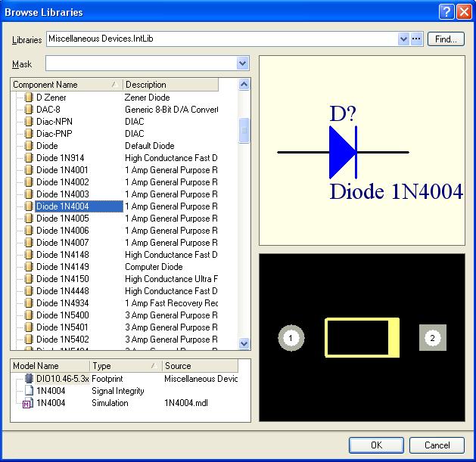Click the component icon beside Diode 1N4006
The width and height of the screenshot is (476, 462).
[29, 231]
